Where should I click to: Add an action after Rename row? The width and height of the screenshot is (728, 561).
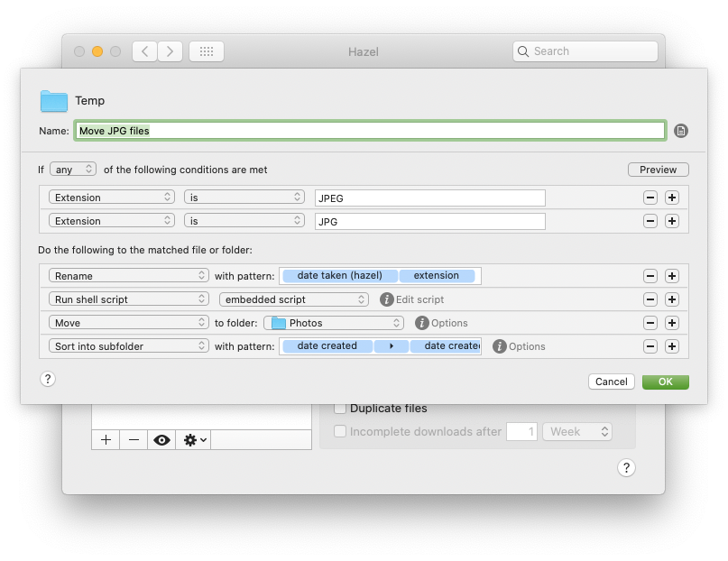[672, 276]
